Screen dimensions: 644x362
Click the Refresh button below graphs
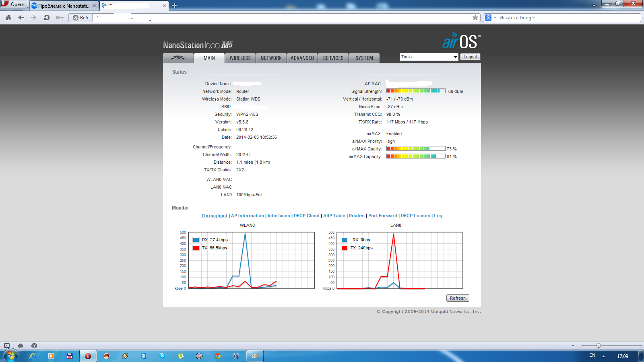(458, 298)
